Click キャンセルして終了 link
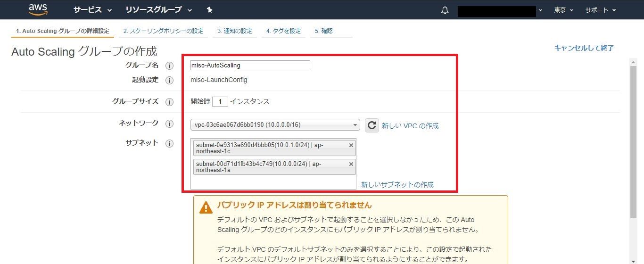This screenshot has height=264, width=644. [x=584, y=48]
